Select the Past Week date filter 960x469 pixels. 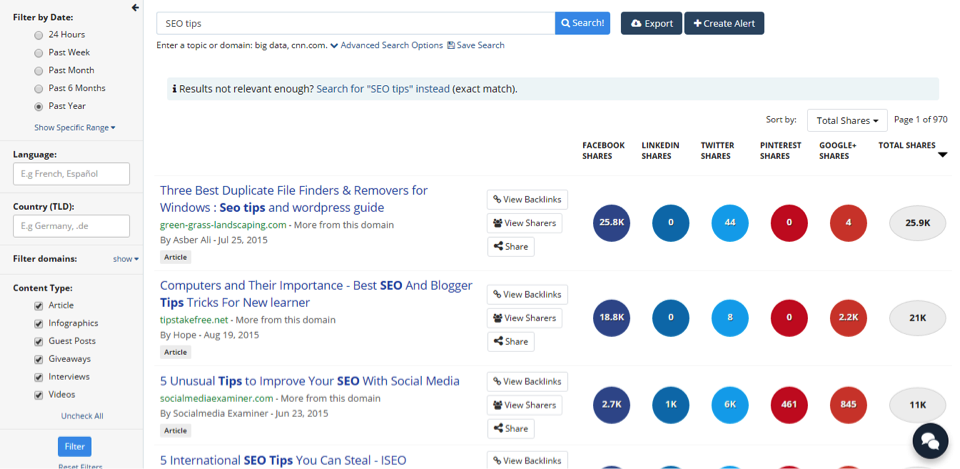[39, 53]
